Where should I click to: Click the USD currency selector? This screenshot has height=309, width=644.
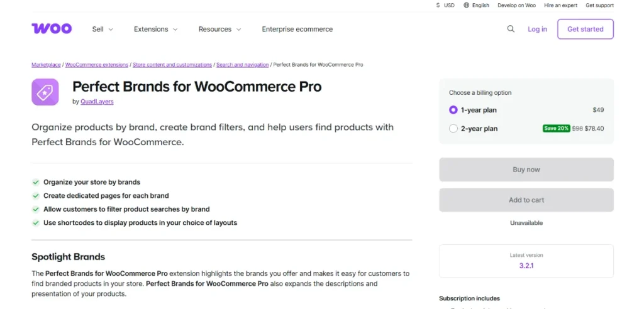445,6
